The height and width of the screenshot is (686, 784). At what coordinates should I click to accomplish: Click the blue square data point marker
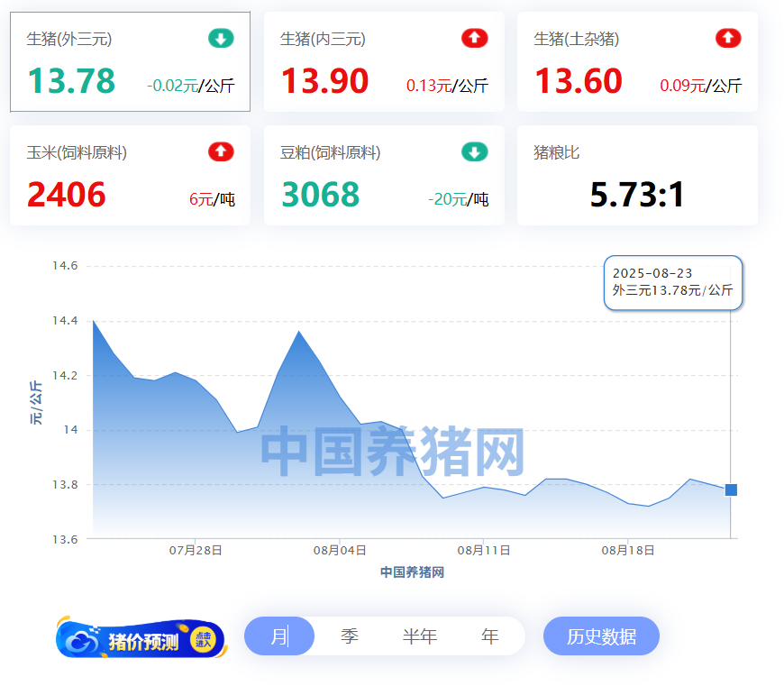click(x=731, y=489)
